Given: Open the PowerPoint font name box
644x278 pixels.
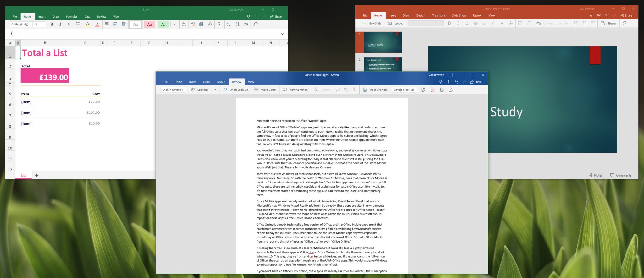Looking at the screenshot, I should [x=419, y=23].
